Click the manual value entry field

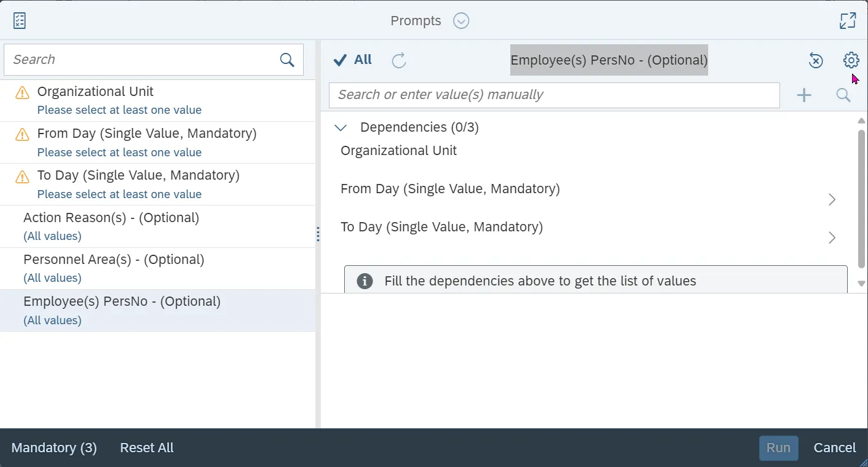pos(554,95)
